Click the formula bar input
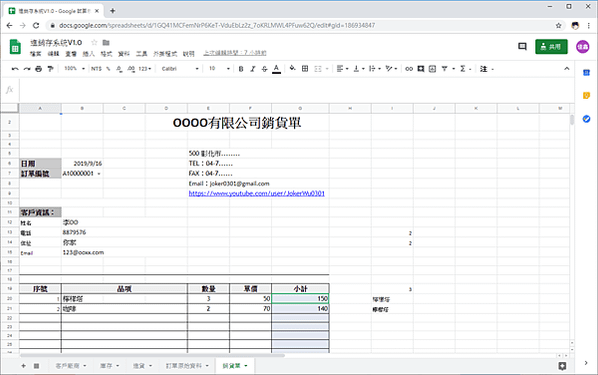This screenshot has width=598, height=375. pyautogui.click(x=296, y=90)
